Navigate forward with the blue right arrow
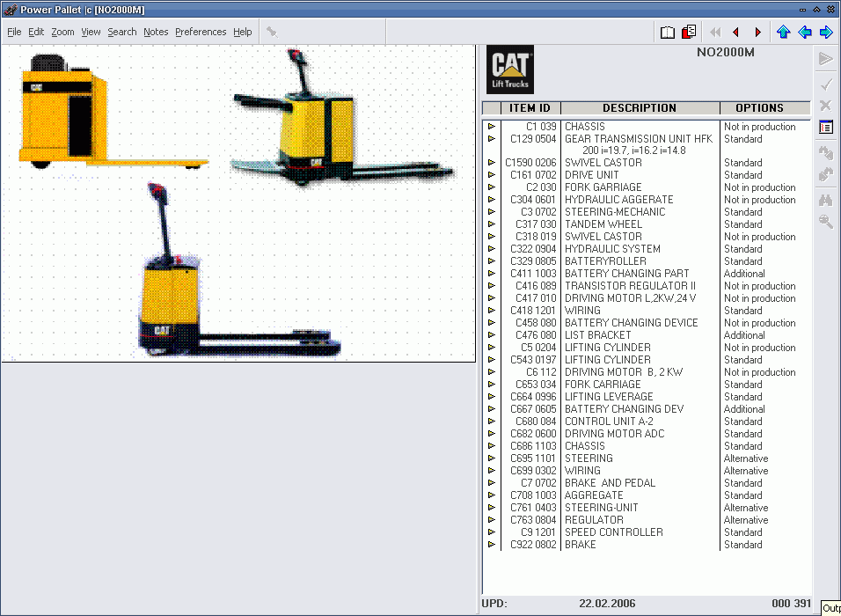 (x=827, y=31)
